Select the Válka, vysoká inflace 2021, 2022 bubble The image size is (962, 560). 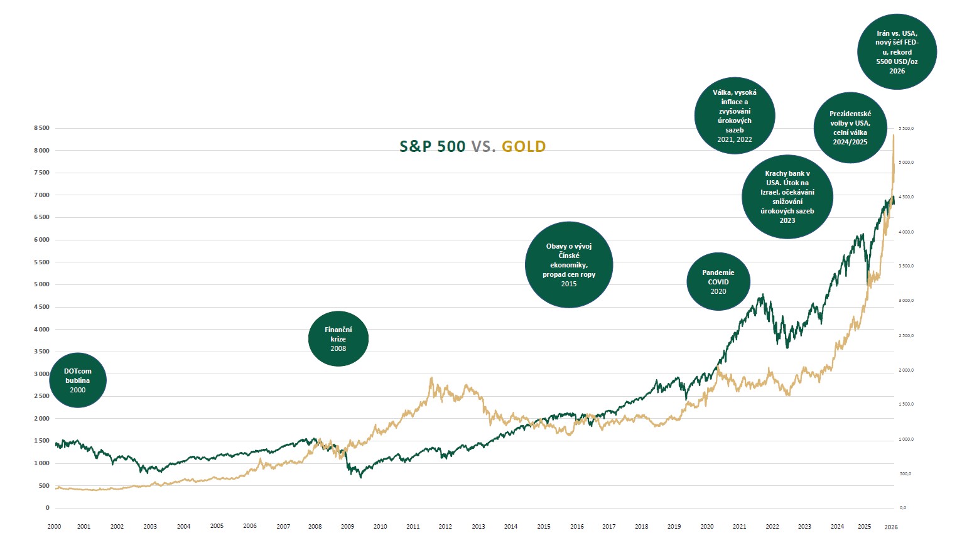click(x=735, y=116)
